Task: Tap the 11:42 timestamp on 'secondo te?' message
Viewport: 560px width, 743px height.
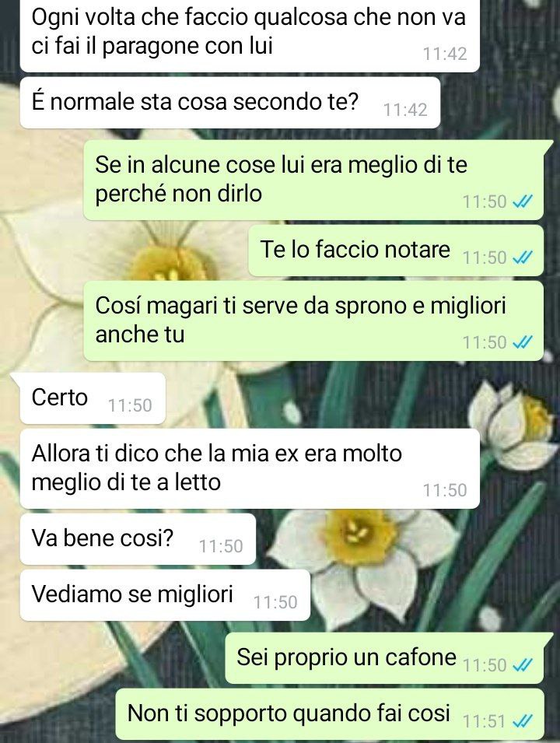Action: click(405, 110)
